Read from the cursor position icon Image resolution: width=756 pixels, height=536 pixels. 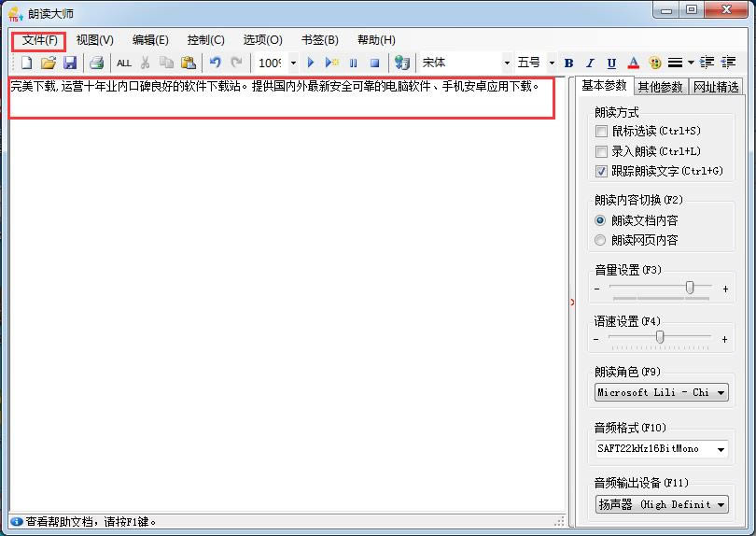click(x=331, y=63)
